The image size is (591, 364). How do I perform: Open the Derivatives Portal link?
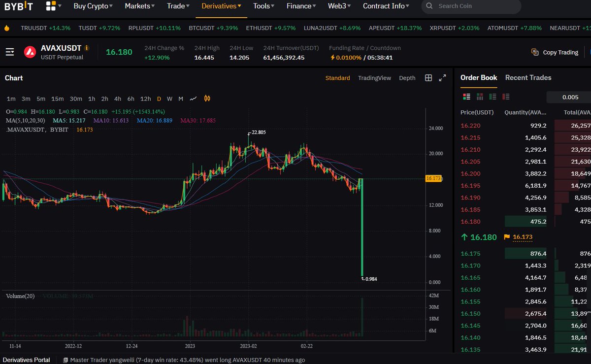pyautogui.click(x=27, y=360)
